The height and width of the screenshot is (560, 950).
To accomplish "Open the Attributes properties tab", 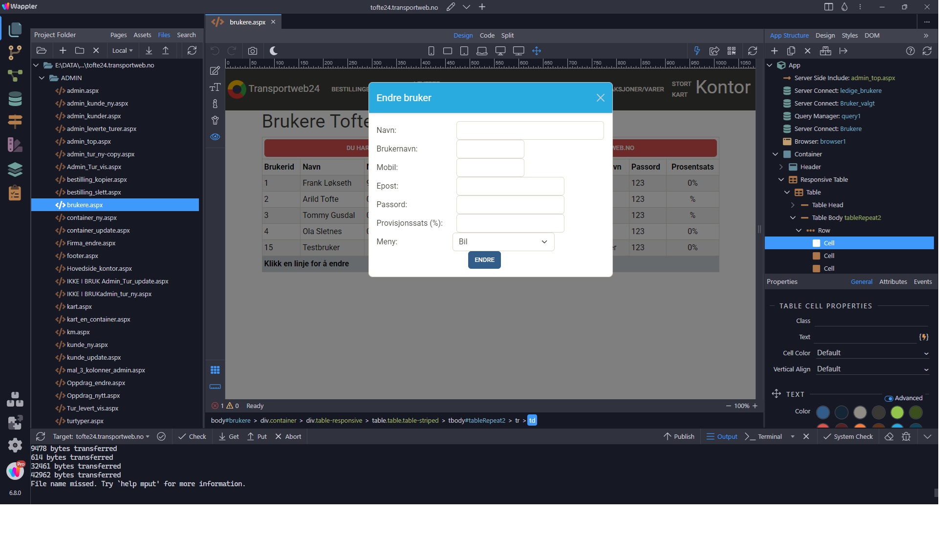I will [893, 282].
